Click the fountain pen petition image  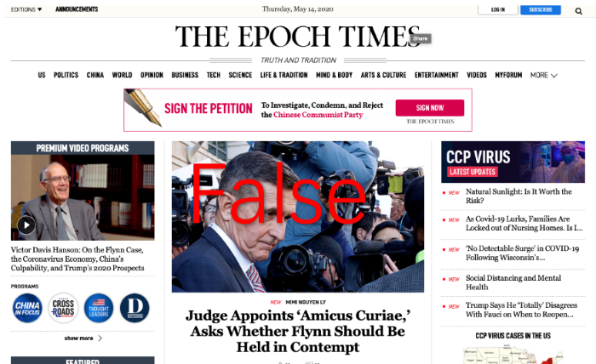pyautogui.click(x=143, y=108)
